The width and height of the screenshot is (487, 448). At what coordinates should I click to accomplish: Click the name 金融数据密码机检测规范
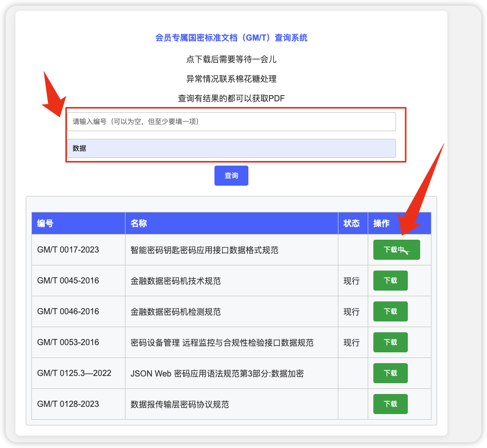pos(175,312)
